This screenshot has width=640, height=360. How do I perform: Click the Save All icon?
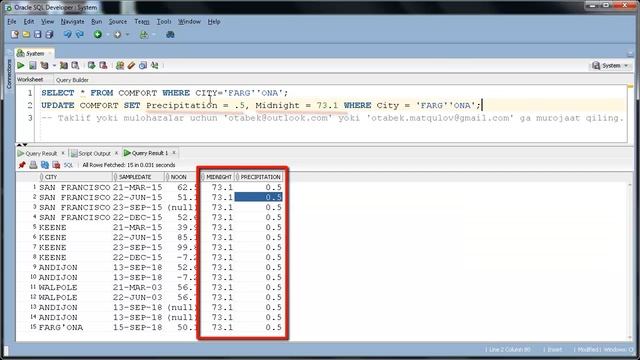[49, 35]
